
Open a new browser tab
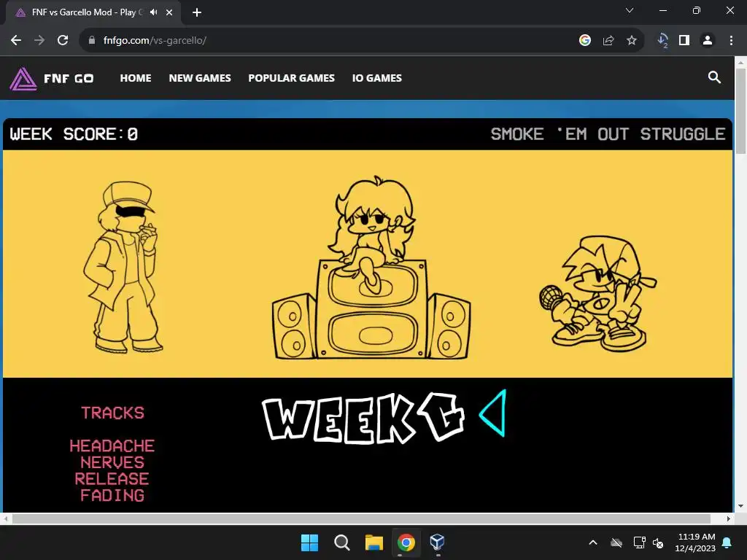[197, 12]
